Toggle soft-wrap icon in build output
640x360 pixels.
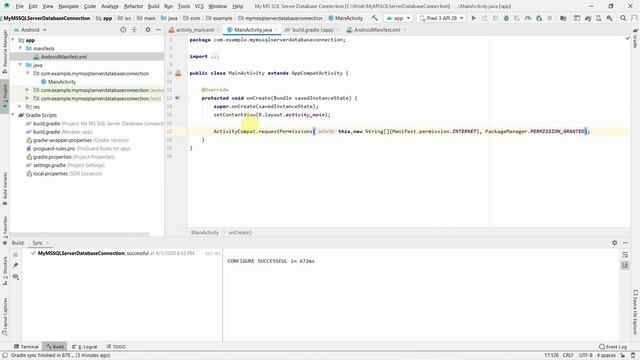coord(625,254)
